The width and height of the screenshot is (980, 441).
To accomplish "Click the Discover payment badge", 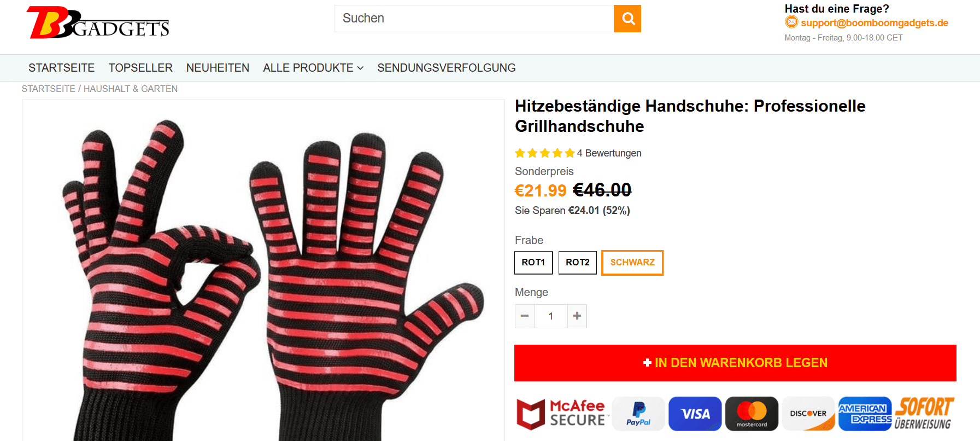I will coord(808,414).
